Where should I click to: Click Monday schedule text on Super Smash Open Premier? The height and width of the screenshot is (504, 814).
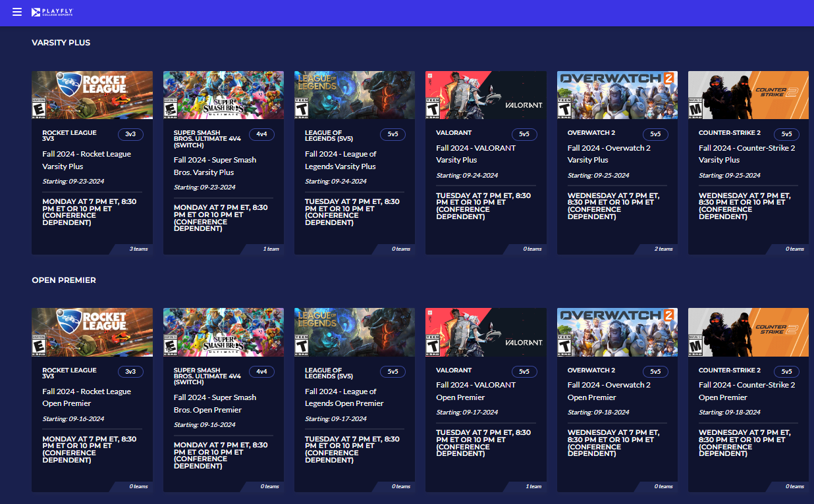coord(221,455)
